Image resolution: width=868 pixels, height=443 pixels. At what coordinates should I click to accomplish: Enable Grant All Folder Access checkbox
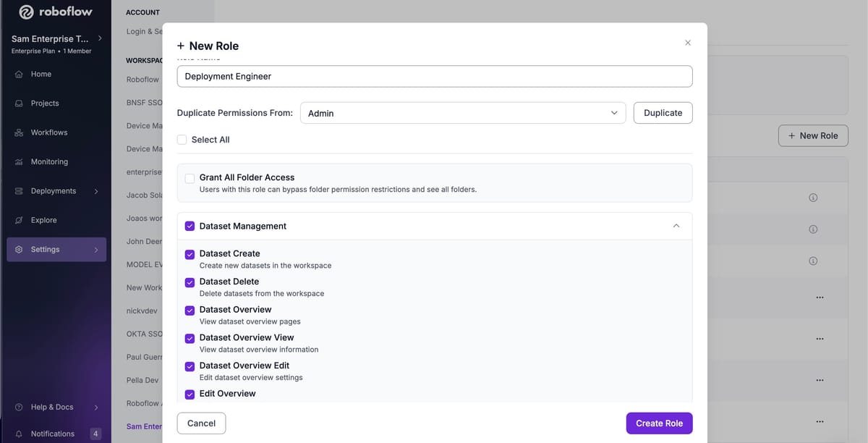[190, 177]
